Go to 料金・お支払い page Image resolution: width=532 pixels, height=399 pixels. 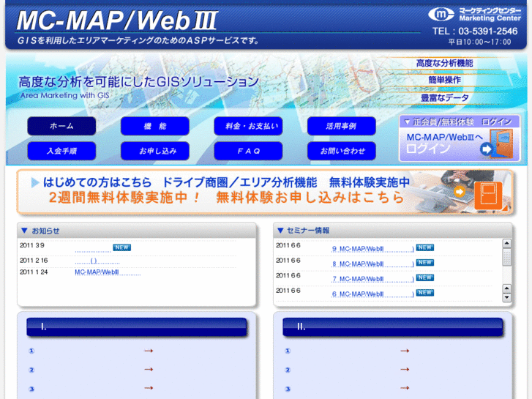pos(248,126)
